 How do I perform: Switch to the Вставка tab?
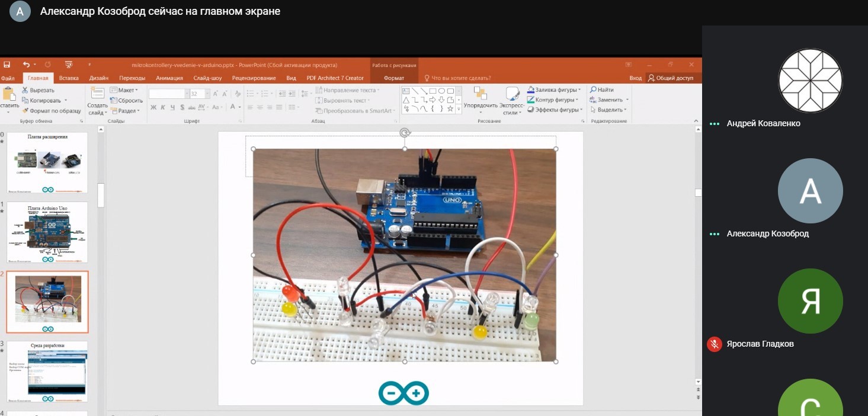click(x=69, y=78)
